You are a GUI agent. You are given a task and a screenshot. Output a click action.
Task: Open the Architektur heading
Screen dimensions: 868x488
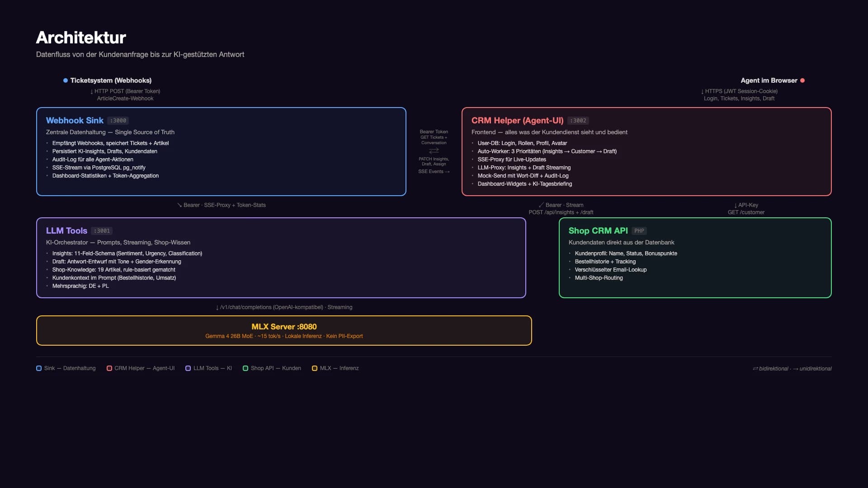(81, 38)
